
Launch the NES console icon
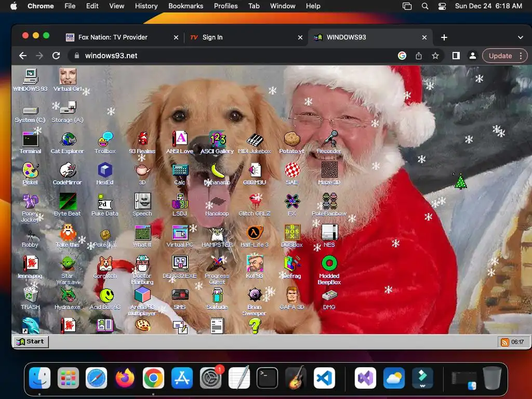tap(329, 236)
